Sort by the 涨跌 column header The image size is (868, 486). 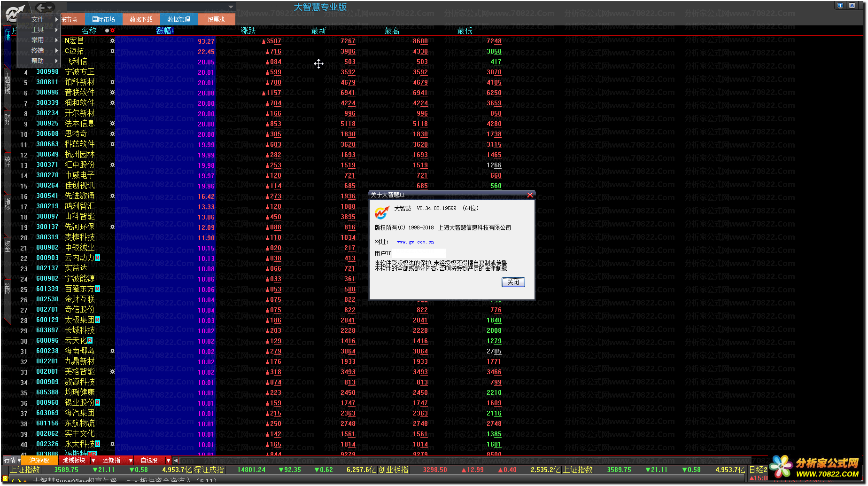(248, 31)
